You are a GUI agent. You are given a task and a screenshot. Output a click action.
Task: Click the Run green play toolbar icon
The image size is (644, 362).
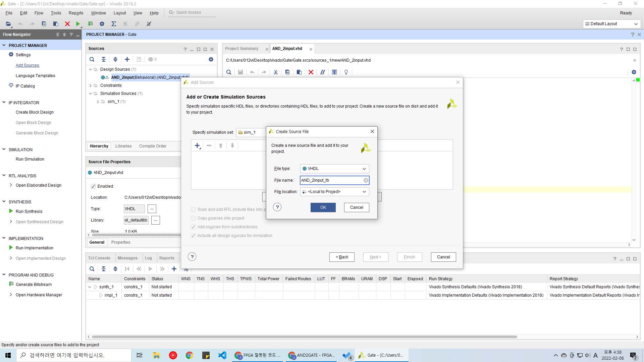[x=78, y=24]
